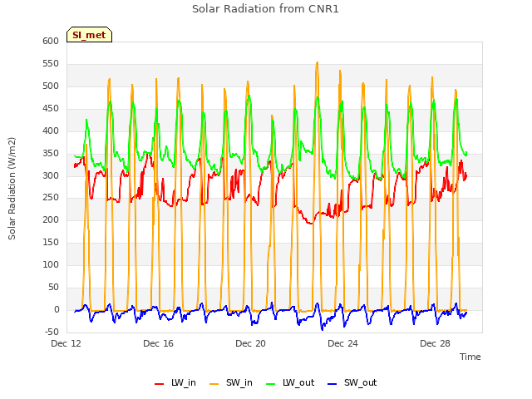Viewport: 532px width, 399px height.
Task: Click the Dec 20 x-axis label
Action: pyautogui.click(x=250, y=343)
